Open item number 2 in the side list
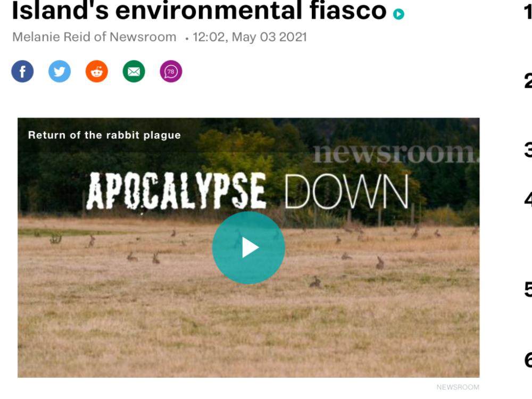The height and width of the screenshot is (399, 532). [528, 81]
